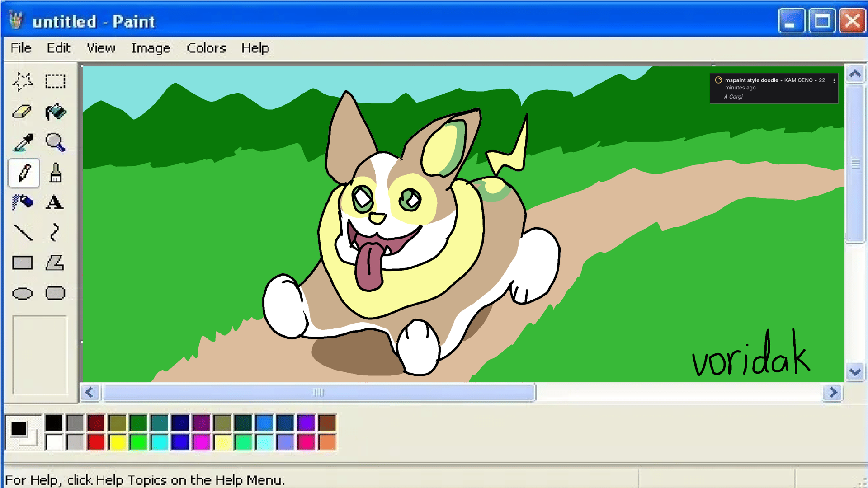Close the Paint window
This screenshot has height=488, width=868.
[852, 21]
